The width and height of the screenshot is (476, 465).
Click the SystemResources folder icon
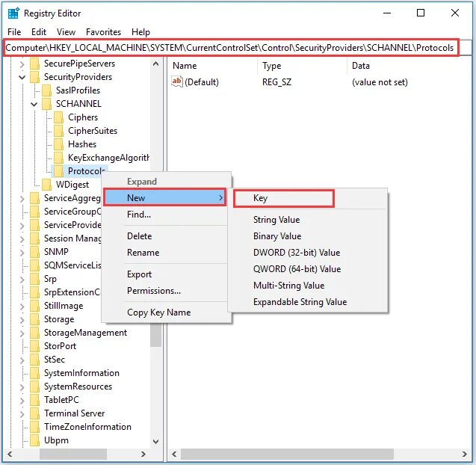(34, 387)
